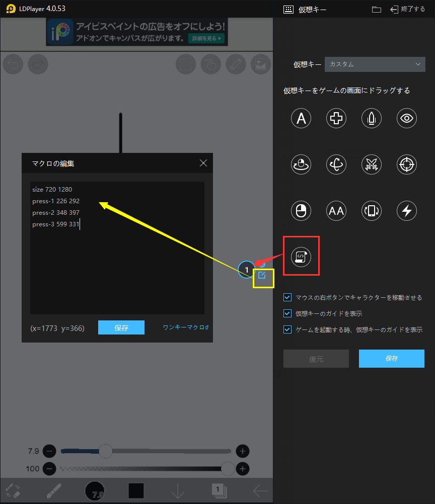Image resolution: width=435 pixels, height=504 pixels.
Task: Click the eye view virtual key icon
Action: pos(407,118)
